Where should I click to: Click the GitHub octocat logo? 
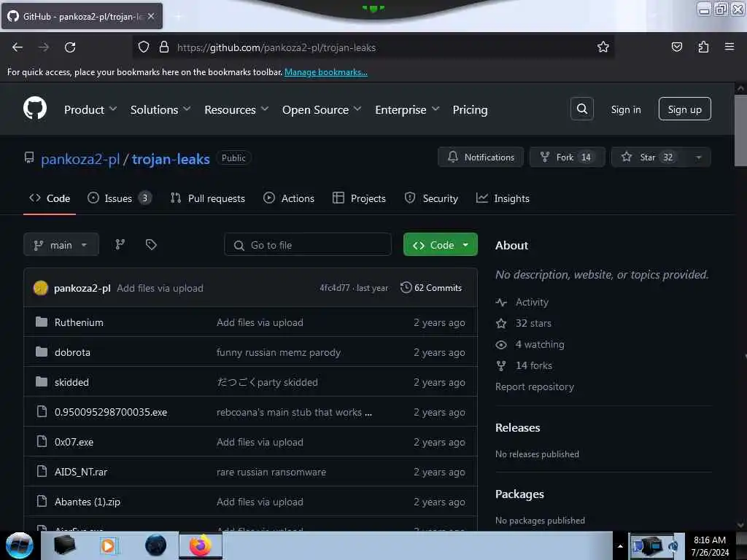tap(35, 108)
